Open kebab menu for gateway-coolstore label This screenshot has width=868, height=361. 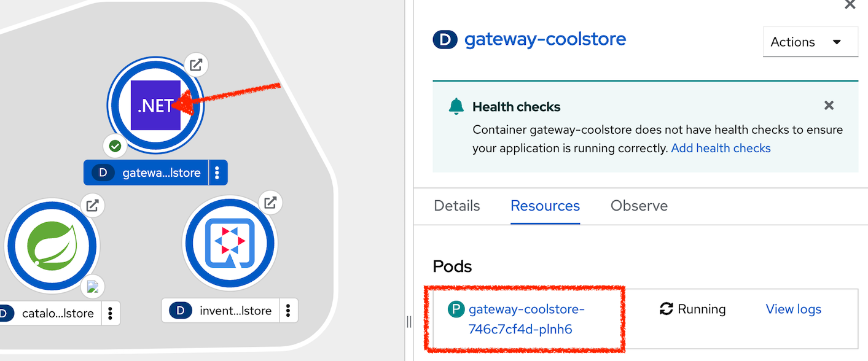pos(217,173)
